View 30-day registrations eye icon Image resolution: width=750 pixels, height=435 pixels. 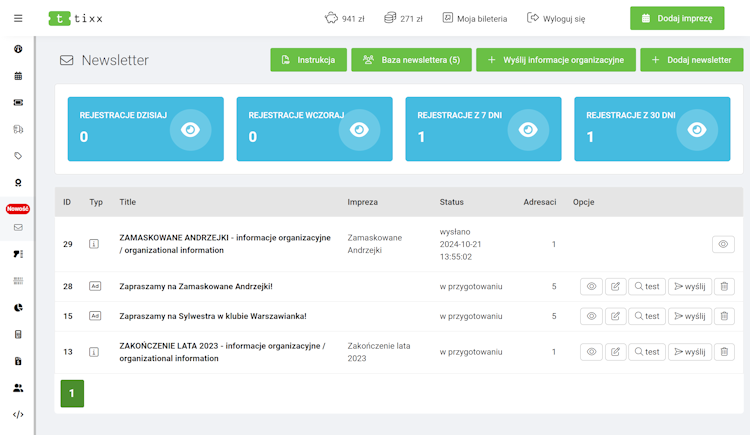click(x=698, y=129)
